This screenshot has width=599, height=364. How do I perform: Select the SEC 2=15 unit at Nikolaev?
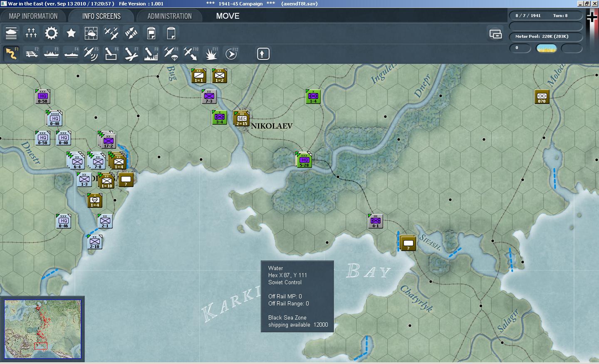point(242,118)
